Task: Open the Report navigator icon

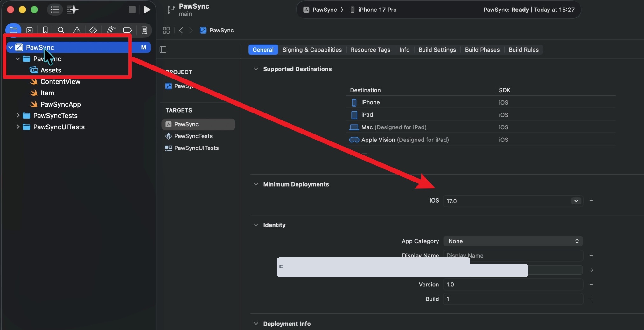Action: 144,30
